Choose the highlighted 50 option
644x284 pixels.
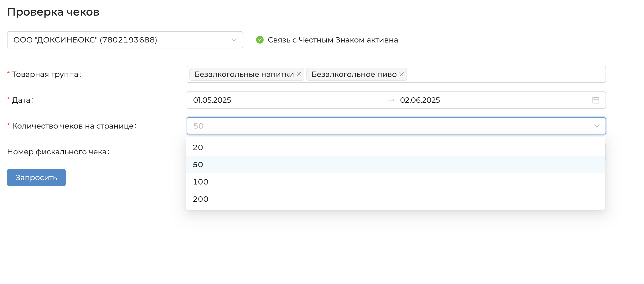point(198,165)
